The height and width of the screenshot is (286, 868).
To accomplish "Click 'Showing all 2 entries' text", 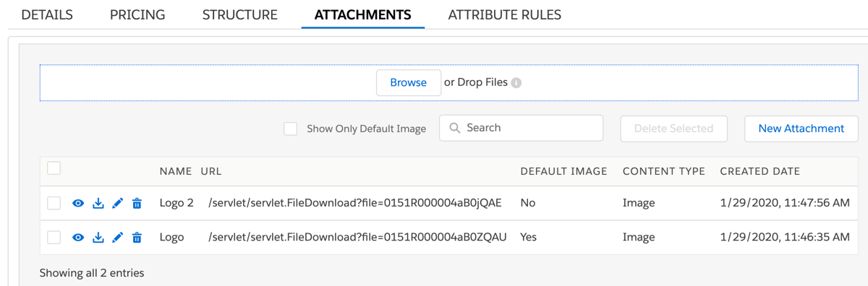I will click(x=92, y=273).
